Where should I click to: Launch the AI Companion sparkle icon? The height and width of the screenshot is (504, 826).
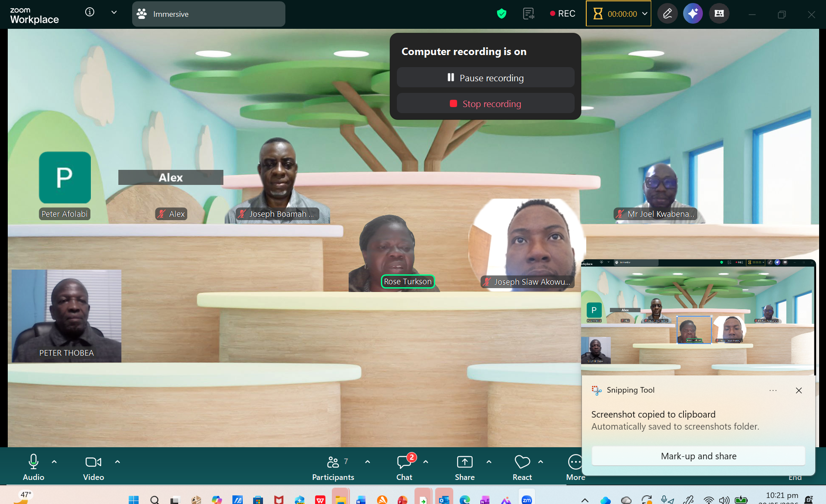coord(693,14)
